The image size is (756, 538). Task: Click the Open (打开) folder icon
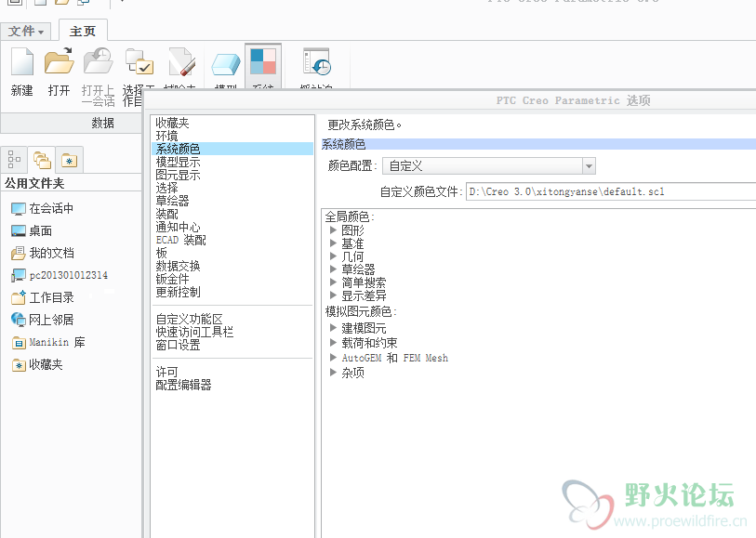[59, 61]
